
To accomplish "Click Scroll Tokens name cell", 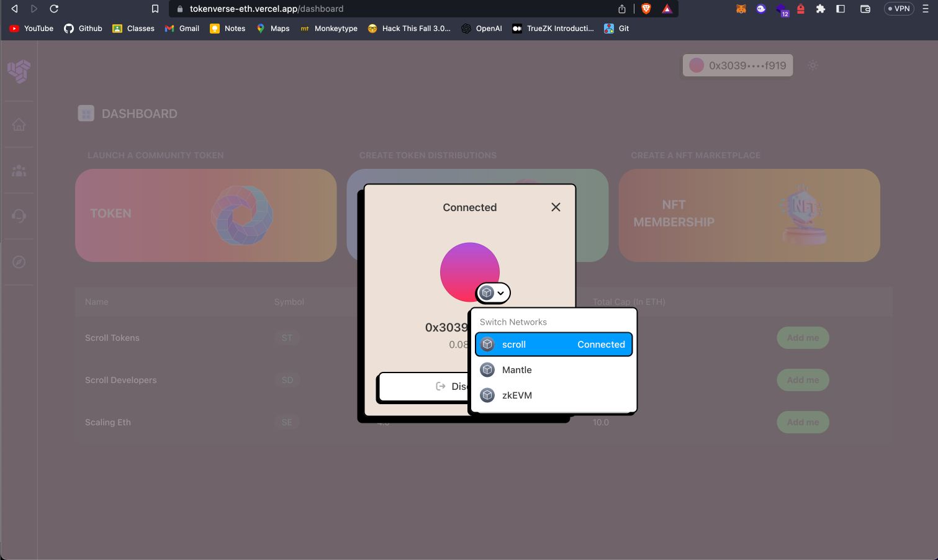I will (x=112, y=338).
